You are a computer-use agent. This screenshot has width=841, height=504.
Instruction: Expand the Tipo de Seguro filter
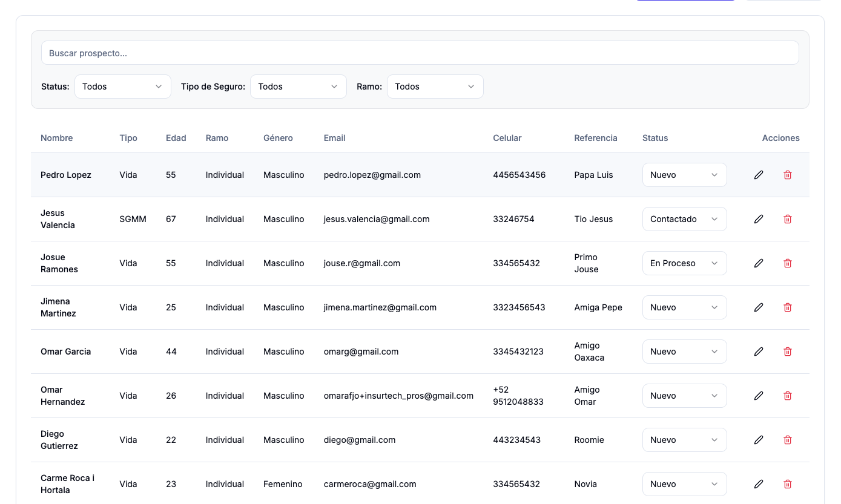[x=298, y=87]
